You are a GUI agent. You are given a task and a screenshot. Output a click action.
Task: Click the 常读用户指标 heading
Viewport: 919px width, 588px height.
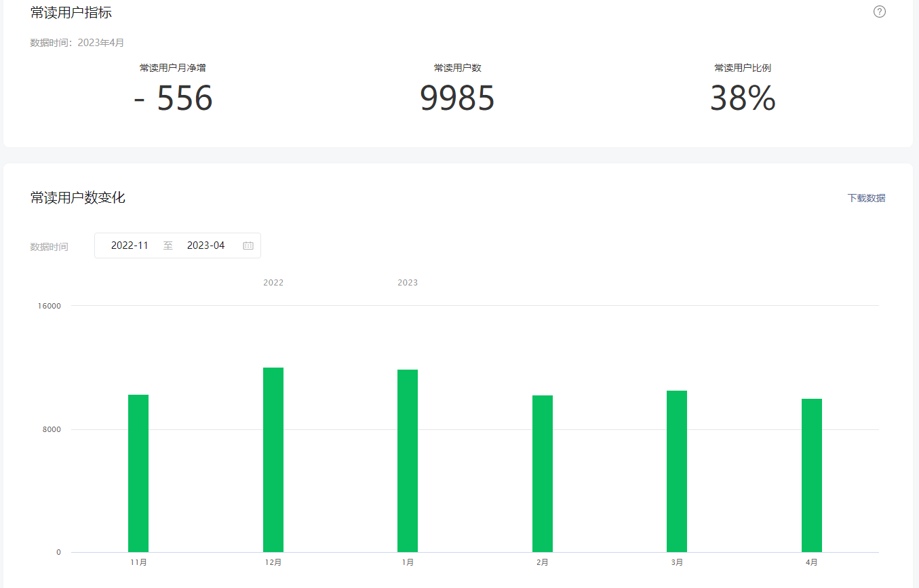click(71, 12)
